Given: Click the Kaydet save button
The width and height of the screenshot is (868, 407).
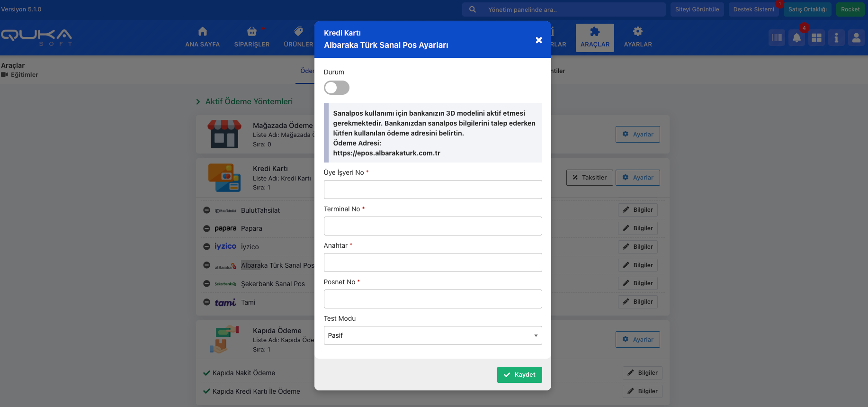Looking at the screenshot, I should (x=519, y=375).
